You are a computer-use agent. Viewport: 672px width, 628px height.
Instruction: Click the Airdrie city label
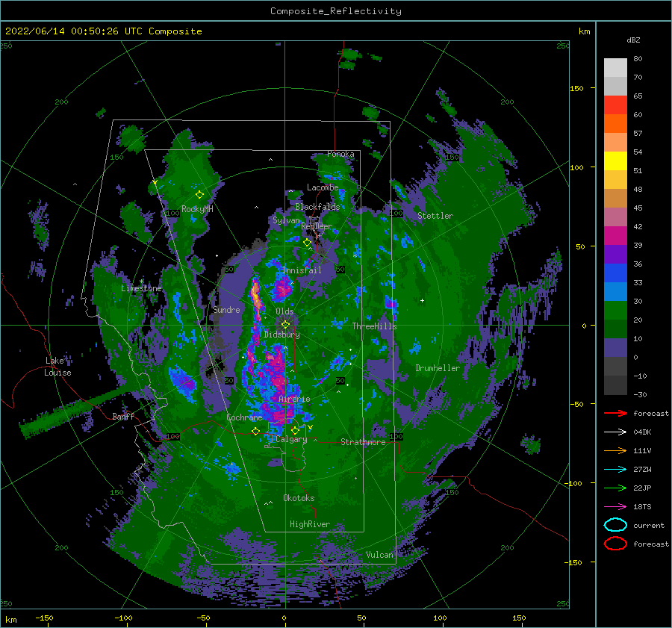click(x=294, y=399)
